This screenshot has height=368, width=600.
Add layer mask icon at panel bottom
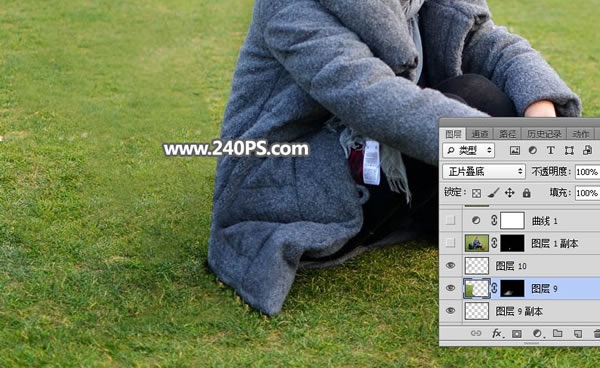pos(517,334)
